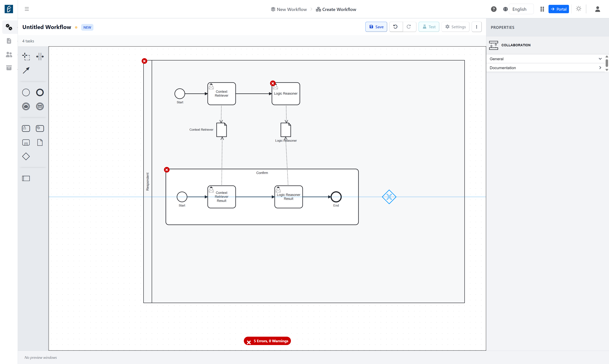Pick the collapsed subprocess shape in palette
Viewport: 609px width, 364px height.
[26, 143]
